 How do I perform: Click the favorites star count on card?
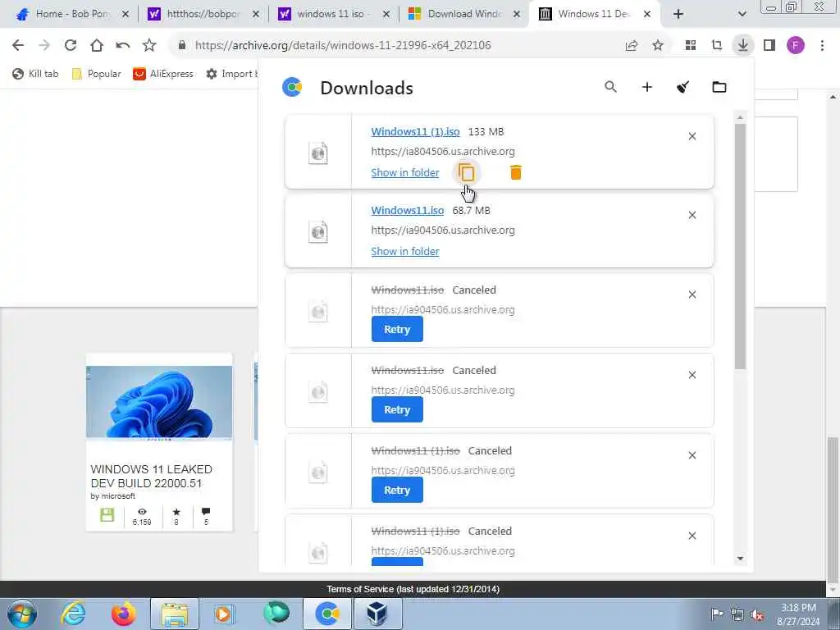176,517
